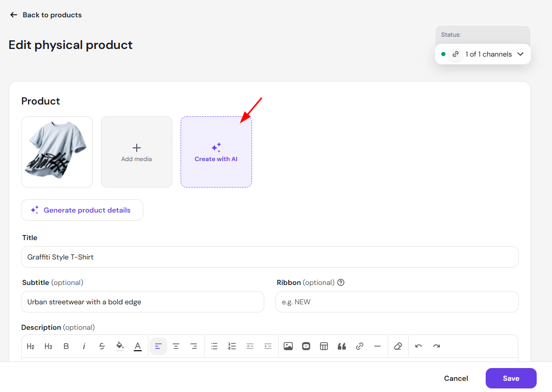The height and width of the screenshot is (392, 552).
Task: Focus the Ribbon optional input field
Action: tap(397, 302)
